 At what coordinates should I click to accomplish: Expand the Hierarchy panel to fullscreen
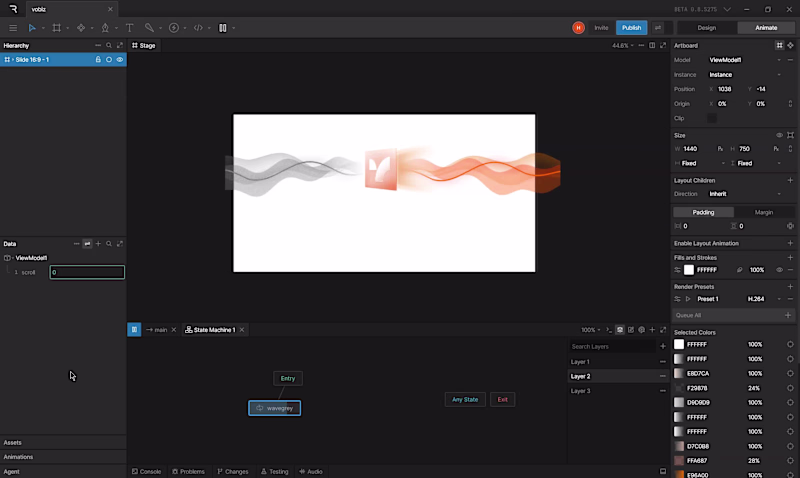[x=120, y=45]
